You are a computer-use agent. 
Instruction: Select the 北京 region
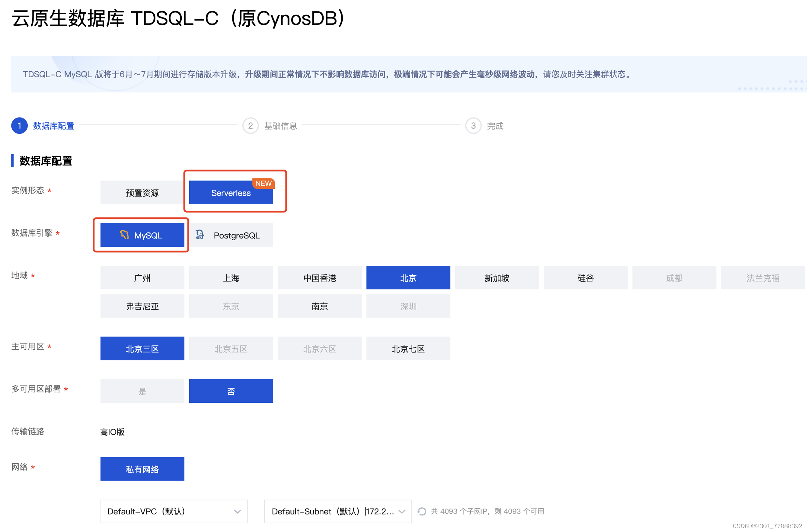pos(408,277)
